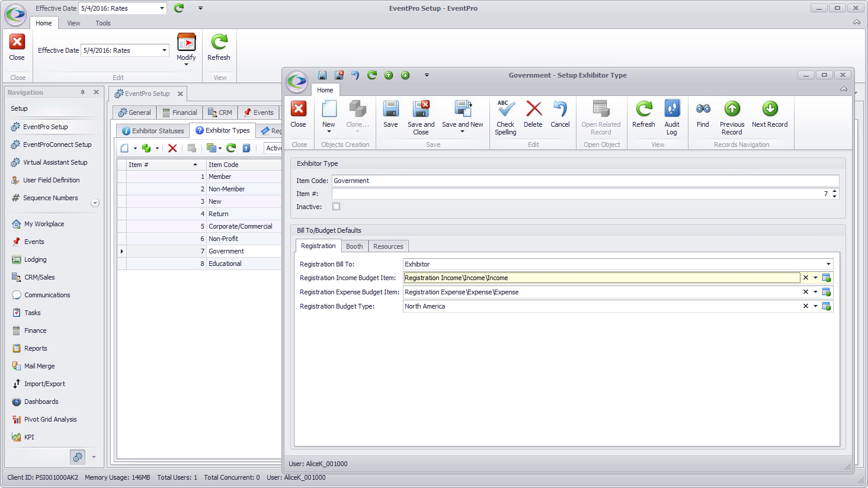Click quick-access green down arrow icon
The height and width of the screenshot is (488, 868).
coord(405,75)
